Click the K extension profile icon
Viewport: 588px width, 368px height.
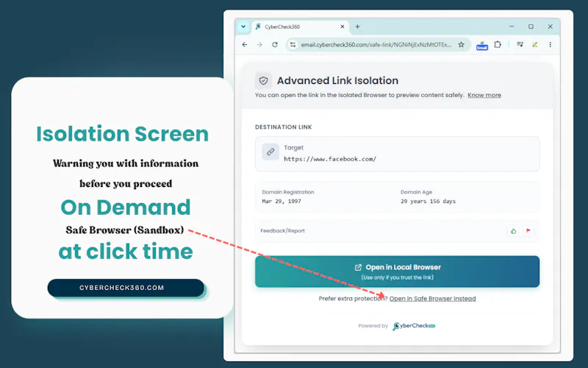535,45
